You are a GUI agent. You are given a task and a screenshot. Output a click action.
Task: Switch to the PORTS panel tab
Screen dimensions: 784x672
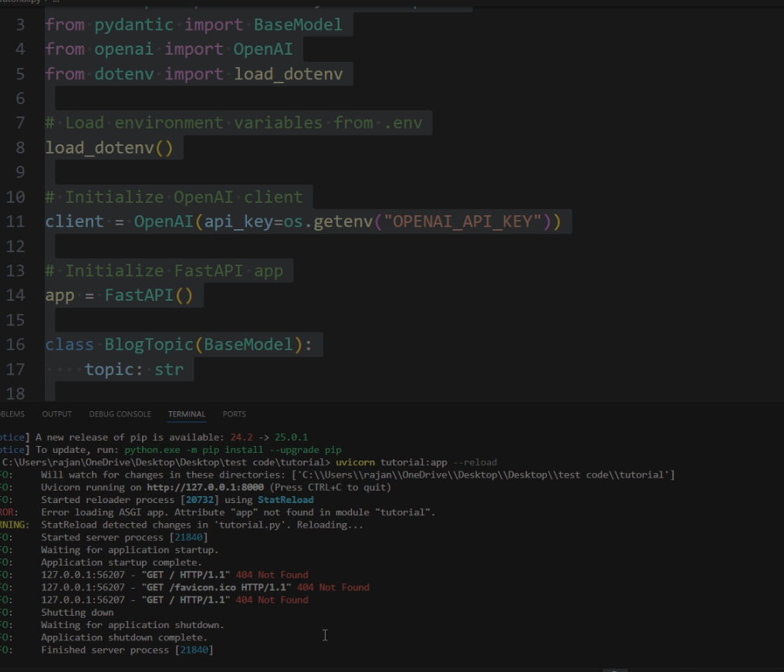[233, 414]
